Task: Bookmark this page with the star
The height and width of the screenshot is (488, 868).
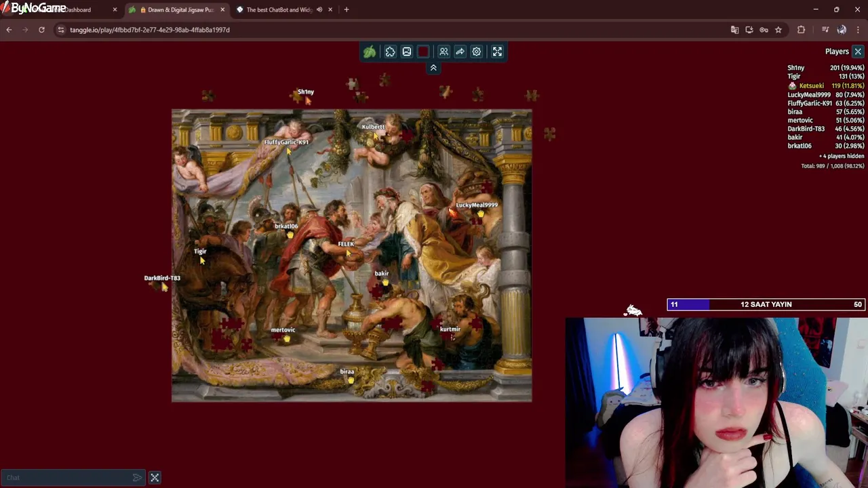Action: tap(778, 30)
